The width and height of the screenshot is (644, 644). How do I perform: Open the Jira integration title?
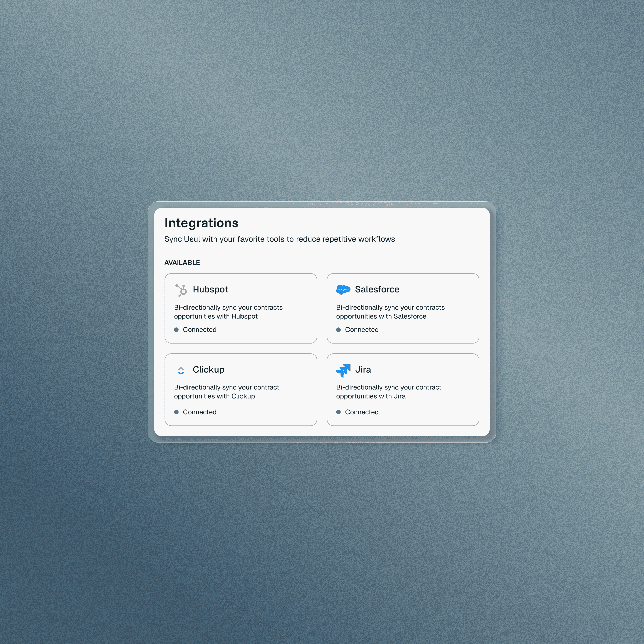tap(363, 370)
